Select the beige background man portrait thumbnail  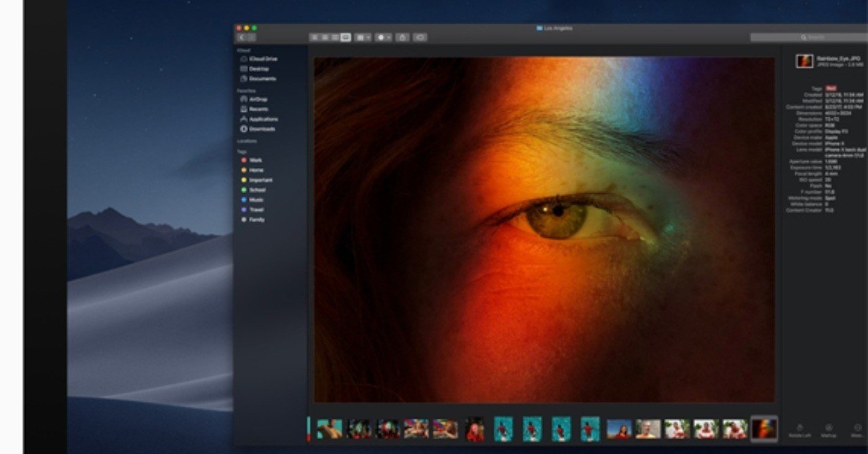tap(648, 429)
